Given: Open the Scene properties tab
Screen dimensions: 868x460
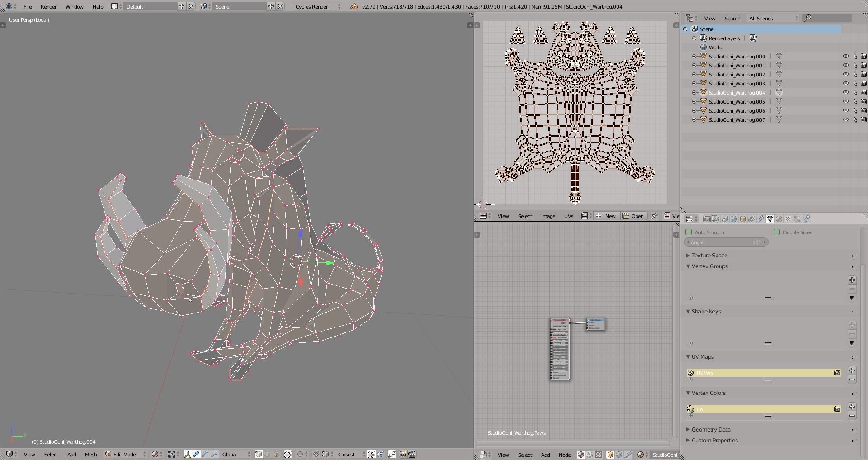Looking at the screenshot, I should click(x=725, y=219).
